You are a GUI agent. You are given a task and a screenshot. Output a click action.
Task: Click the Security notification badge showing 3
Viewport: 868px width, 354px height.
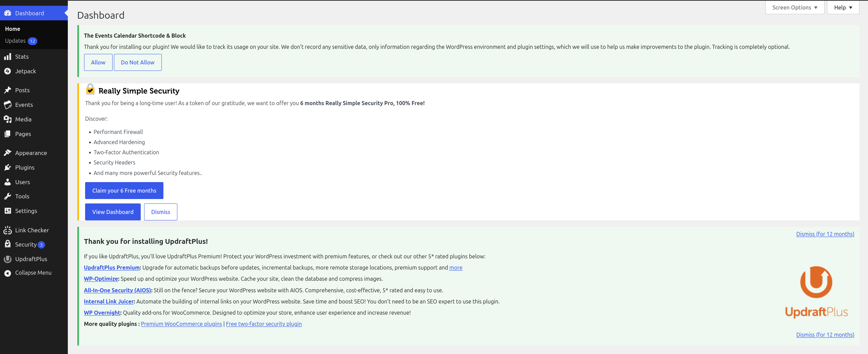tap(41, 245)
